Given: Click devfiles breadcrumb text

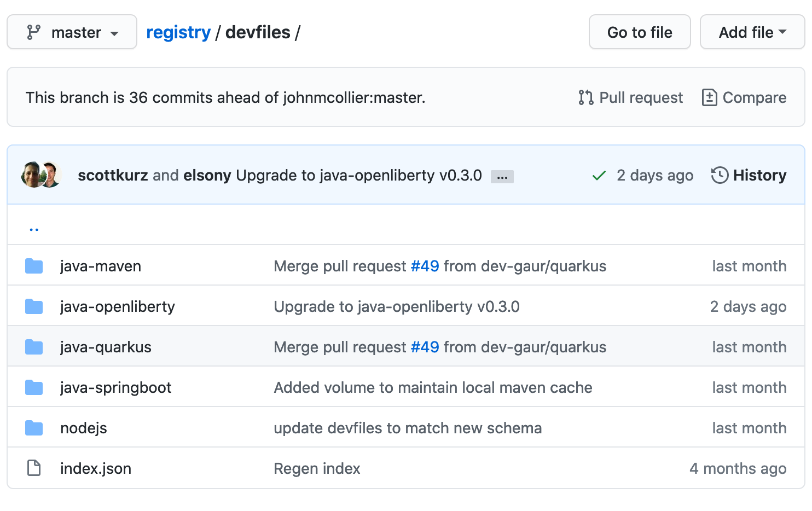Looking at the screenshot, I should 258,32.
